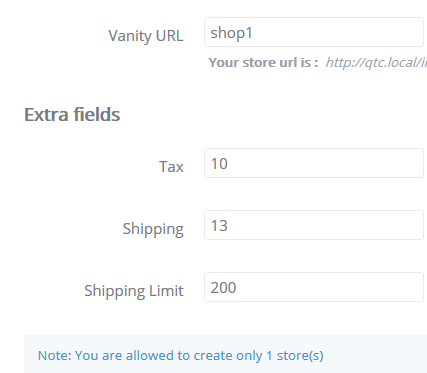Activate the Shipping Limit input field

coord(315,287)
